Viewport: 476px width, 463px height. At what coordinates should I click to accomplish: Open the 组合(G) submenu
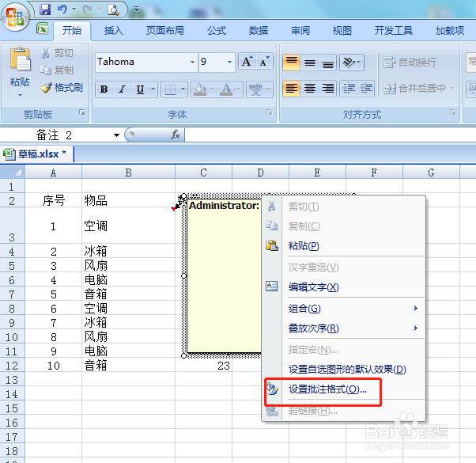coord(344,309)
